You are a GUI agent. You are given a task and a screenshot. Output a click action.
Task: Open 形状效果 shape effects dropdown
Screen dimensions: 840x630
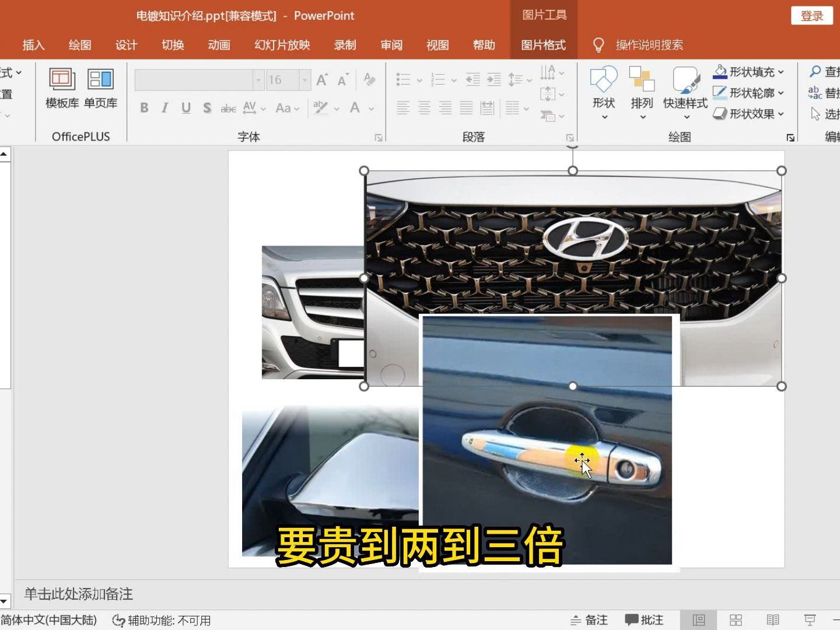point(749,114)
